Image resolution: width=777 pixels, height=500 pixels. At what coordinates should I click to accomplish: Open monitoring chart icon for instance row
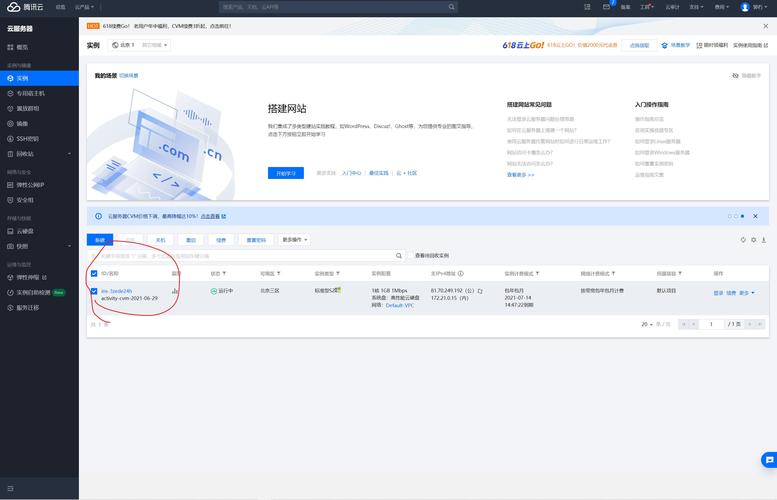tap(175, 291)
